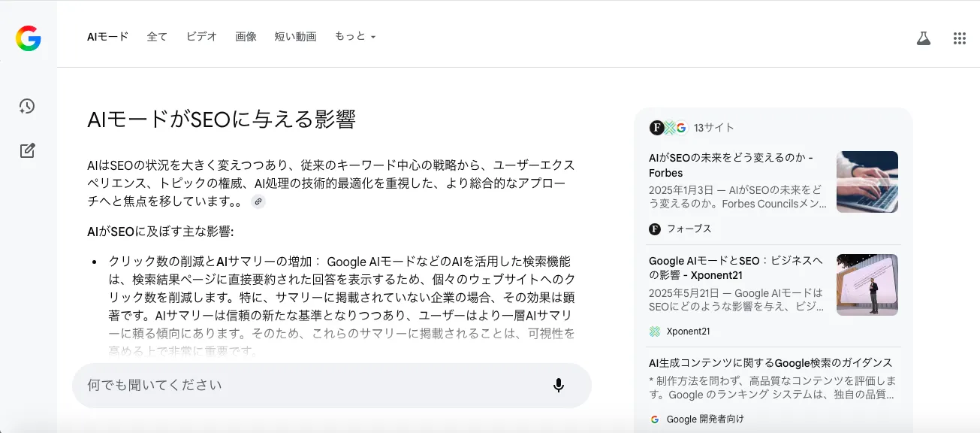Screen dimensions: 980x433
Task: Open the Google apps grid
Action: (960, 38)
